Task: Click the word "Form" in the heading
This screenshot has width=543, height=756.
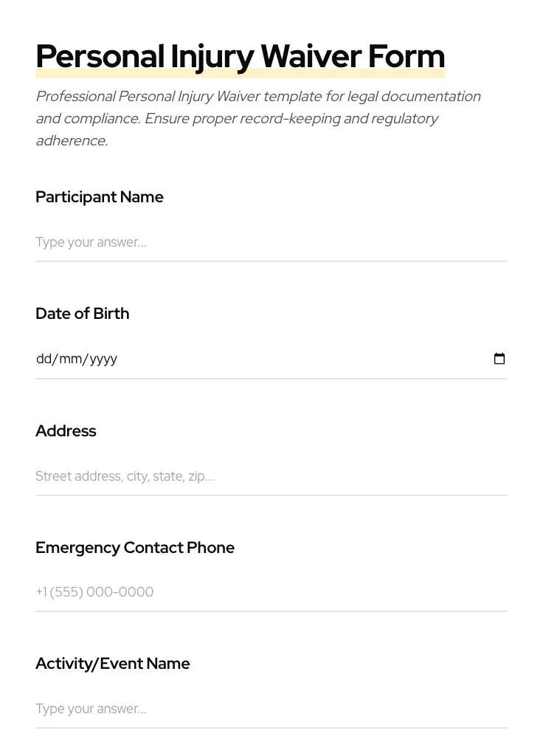Action: pyautogui.click(x=406, y=56)
